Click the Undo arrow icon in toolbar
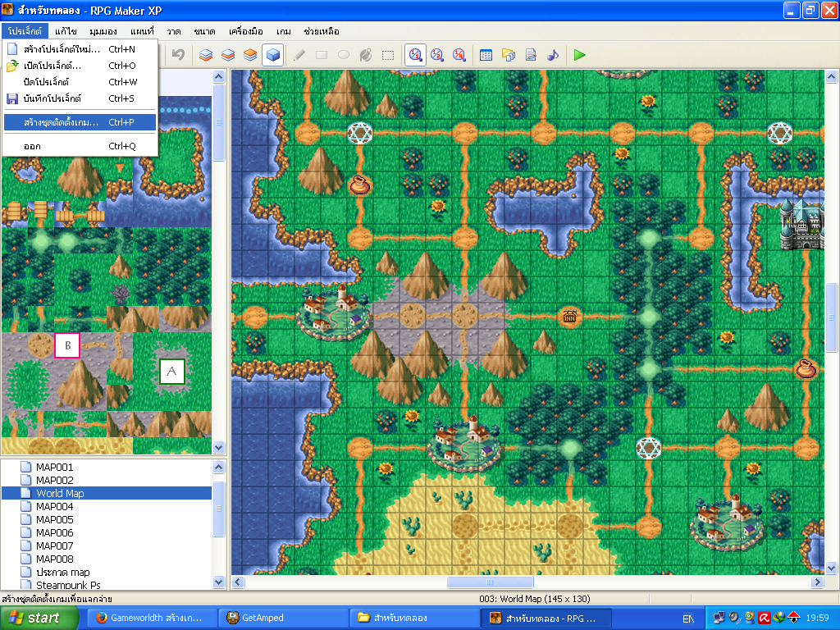 tap(178, 55)
